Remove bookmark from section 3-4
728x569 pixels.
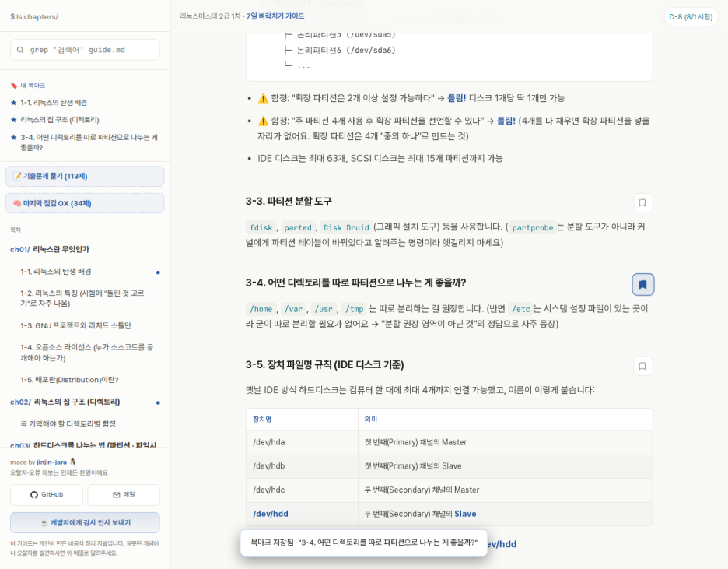(642, 284)
